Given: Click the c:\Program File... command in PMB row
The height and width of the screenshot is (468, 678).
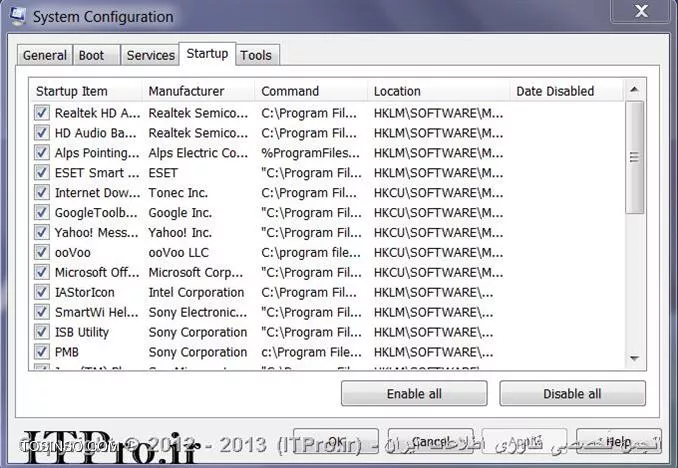Looking at the screenshot, I should (311, 352).
